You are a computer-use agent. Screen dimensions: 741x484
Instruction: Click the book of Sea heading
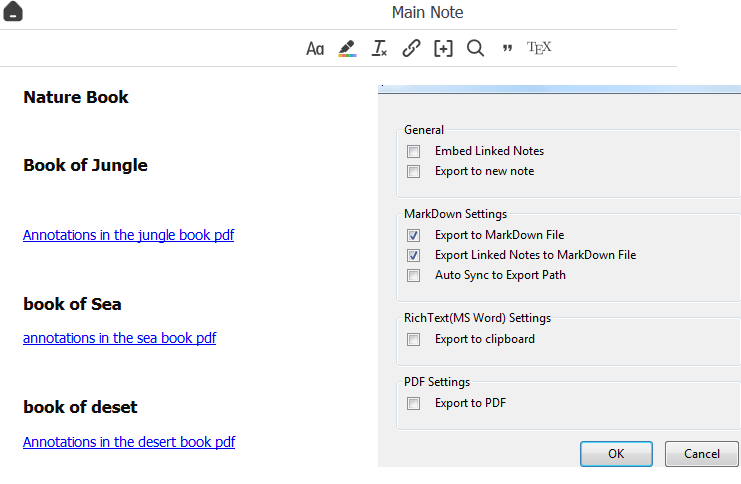(72, 304)
